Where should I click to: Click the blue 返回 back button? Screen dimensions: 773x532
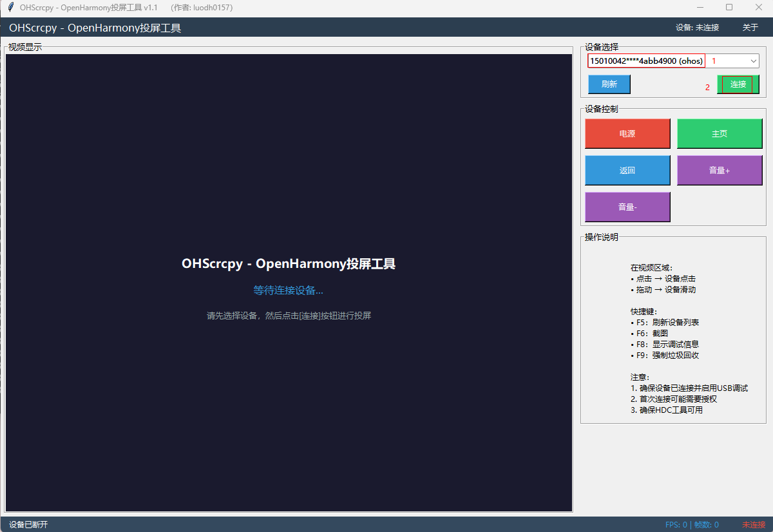point(627,171)
